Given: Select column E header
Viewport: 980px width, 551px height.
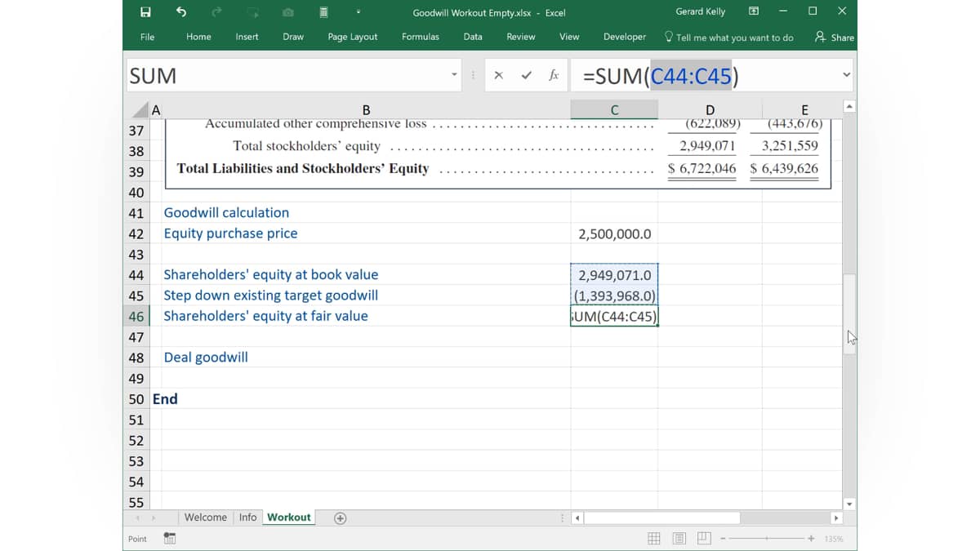Looking at the screenshot, I should [x=804, y=110].
